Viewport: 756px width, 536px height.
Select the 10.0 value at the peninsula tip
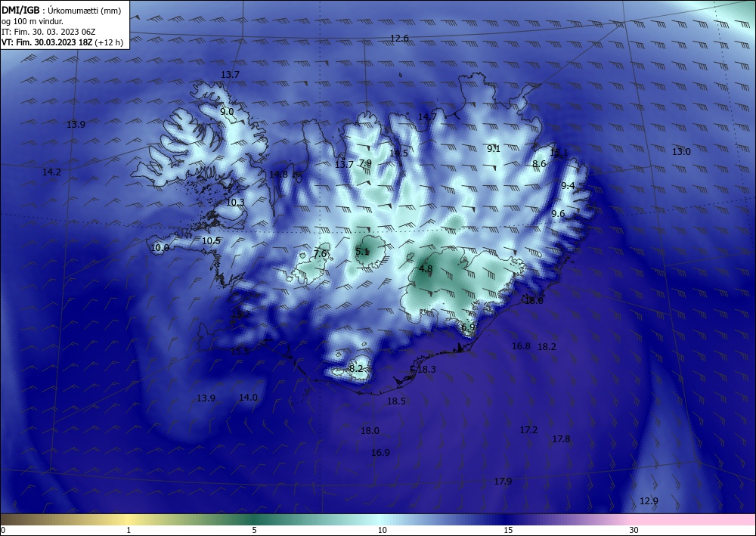pyautogui.click(x=160, y=248)
